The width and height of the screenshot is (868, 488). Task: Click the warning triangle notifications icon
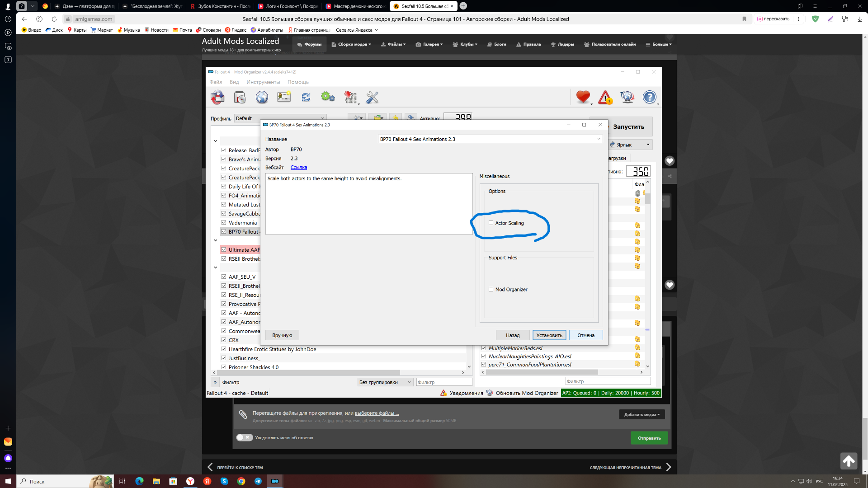pos(605,97)
